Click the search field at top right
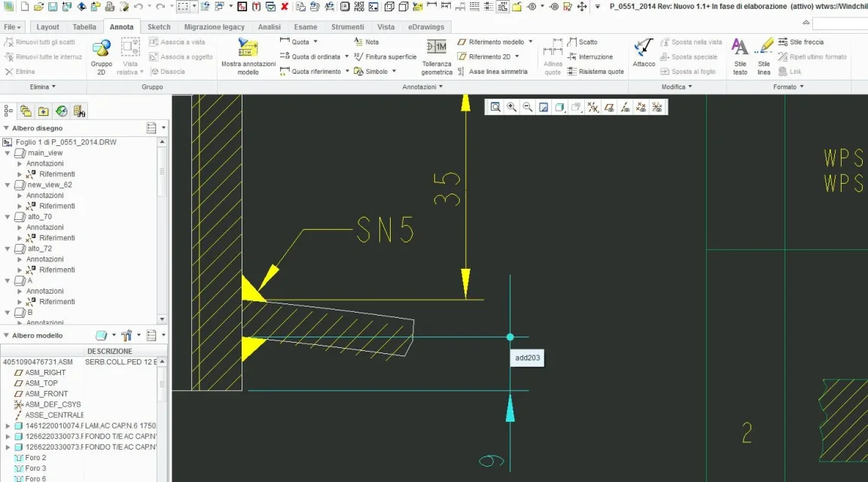Screen dimensions: 868x482 tap(839, 23)
